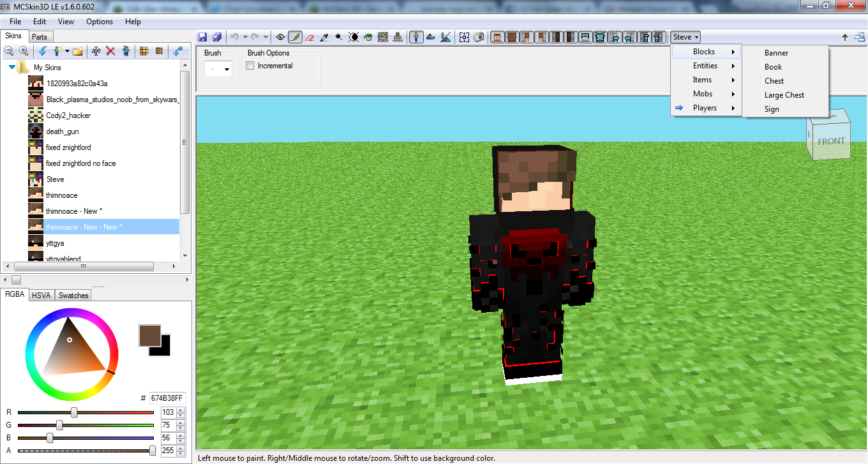Viewport: 868px width, 464px height.
Task: Select the Pencil drawing tool
Action: (x=294, y=37)
